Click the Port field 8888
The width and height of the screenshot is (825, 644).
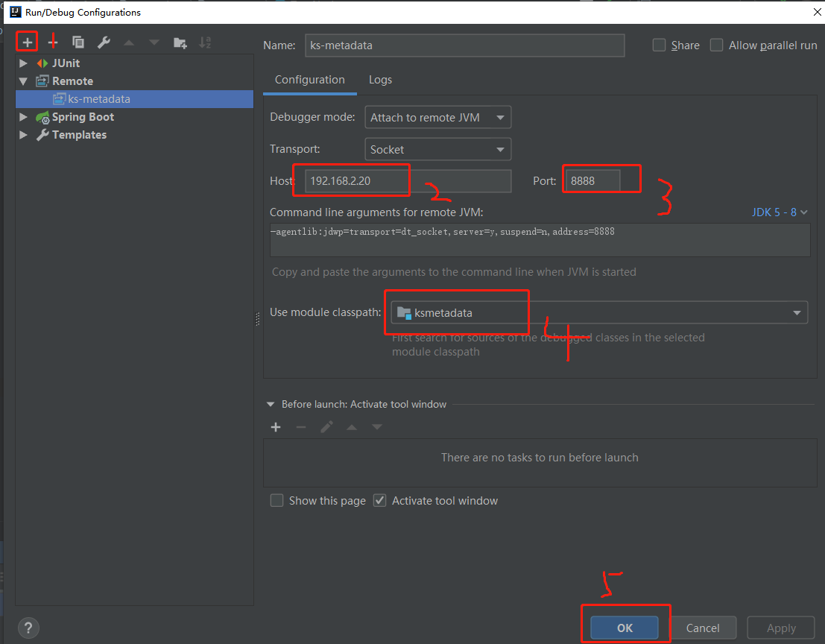pyautogui.click(x=592, y=181)
